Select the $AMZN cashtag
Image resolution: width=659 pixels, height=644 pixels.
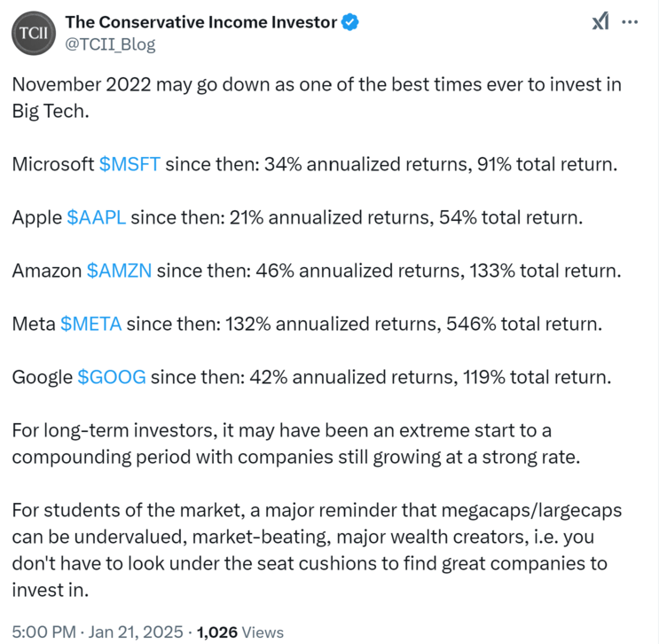click(x=121, y=271)
